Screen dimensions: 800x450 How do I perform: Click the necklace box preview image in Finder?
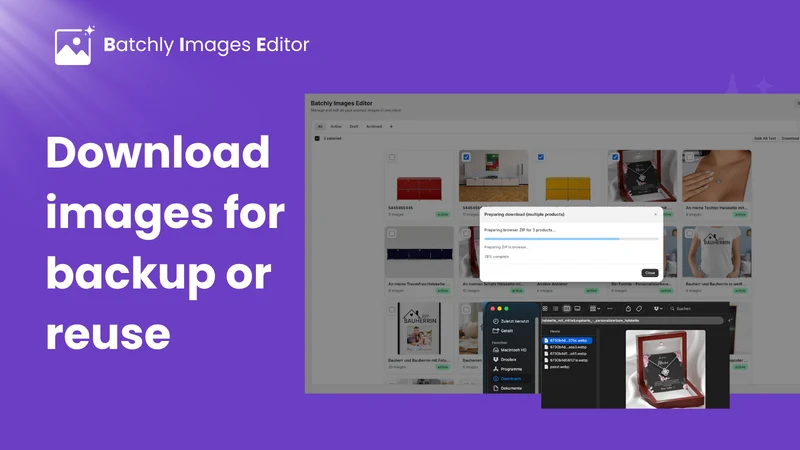pyautogui.click(x=665, y=369)
